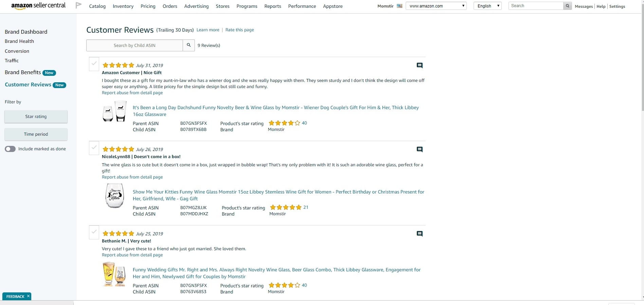Open the Programs menu
Viewport: 644px width, 305px height.
247,6
